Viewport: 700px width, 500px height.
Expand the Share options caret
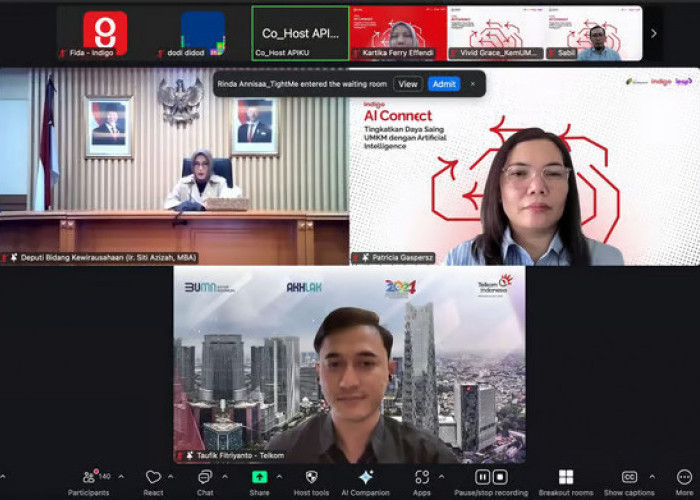tap(279, 477)
